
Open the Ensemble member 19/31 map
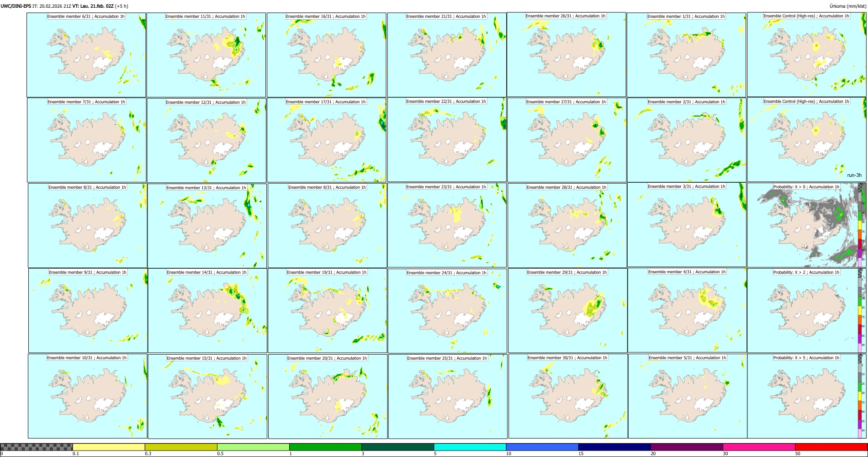point(328,311)
